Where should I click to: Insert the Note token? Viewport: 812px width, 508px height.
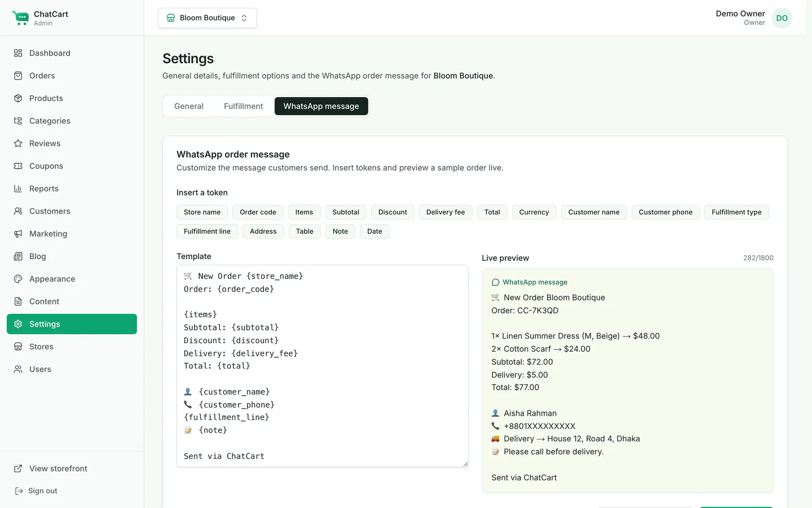point(341,231)
